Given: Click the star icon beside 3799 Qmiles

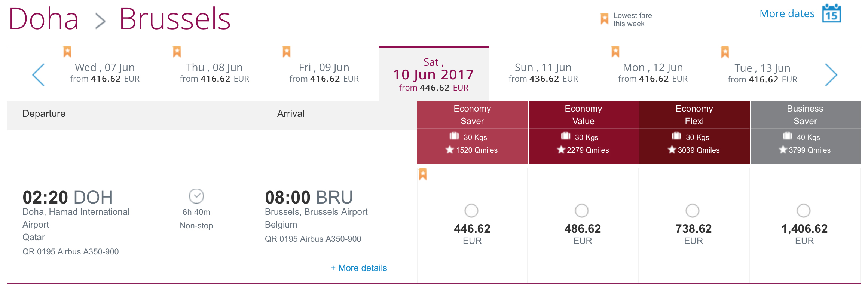Looking at the screenshot, I should (783, 150).
